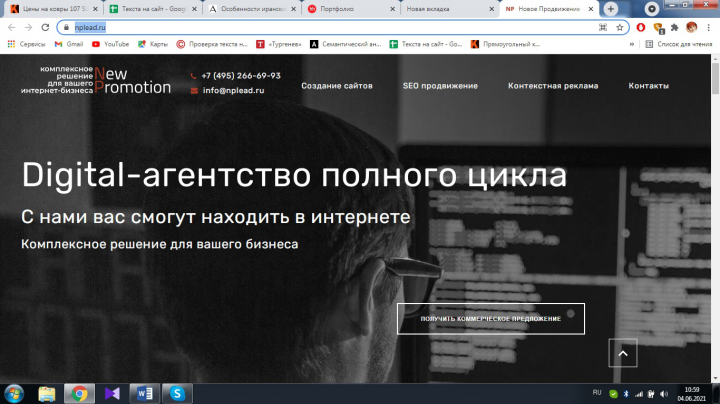Open the Gmail bookmark

69,44
